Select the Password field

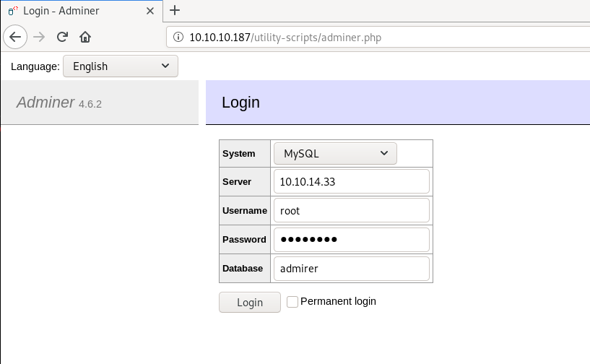pyautogui.click(x=352, y=240)
